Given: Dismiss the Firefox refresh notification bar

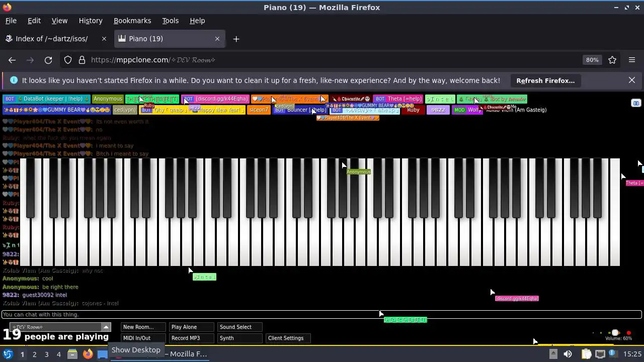Looking at the screenshot, I should pos(632,80).
